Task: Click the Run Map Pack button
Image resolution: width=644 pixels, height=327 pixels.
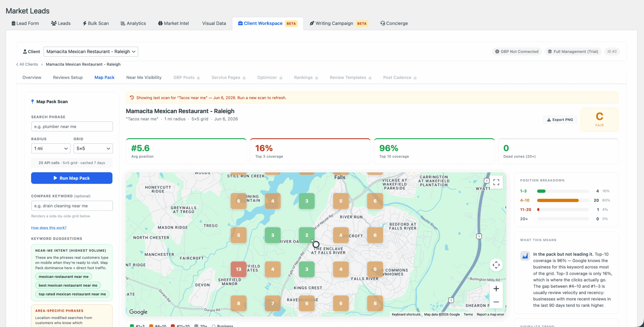Action: 72,178
